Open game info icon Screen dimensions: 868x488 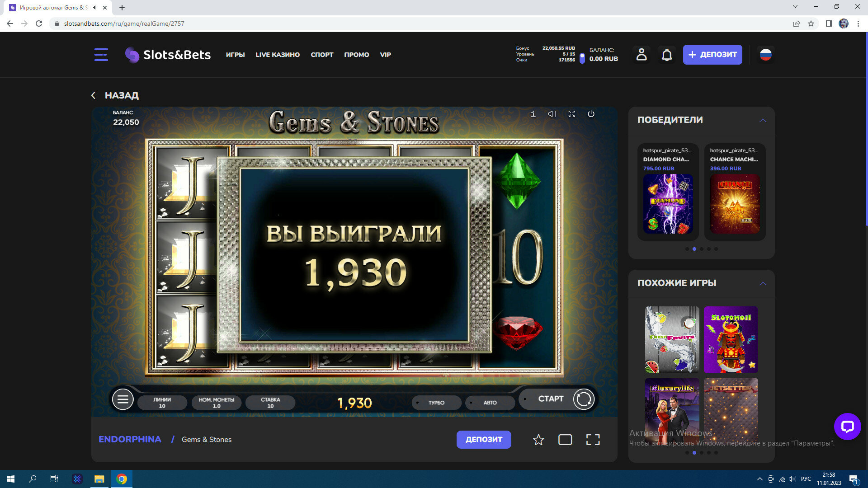(x=533, y=114)
